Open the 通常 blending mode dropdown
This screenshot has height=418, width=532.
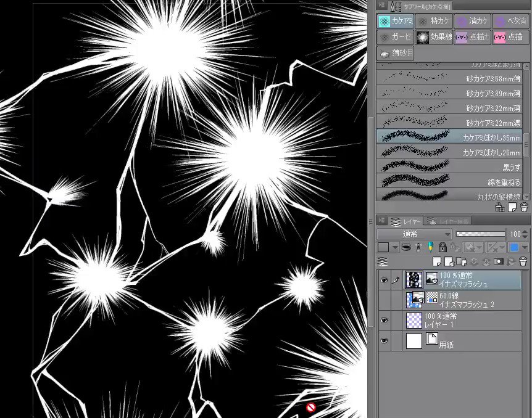[414, 234]
